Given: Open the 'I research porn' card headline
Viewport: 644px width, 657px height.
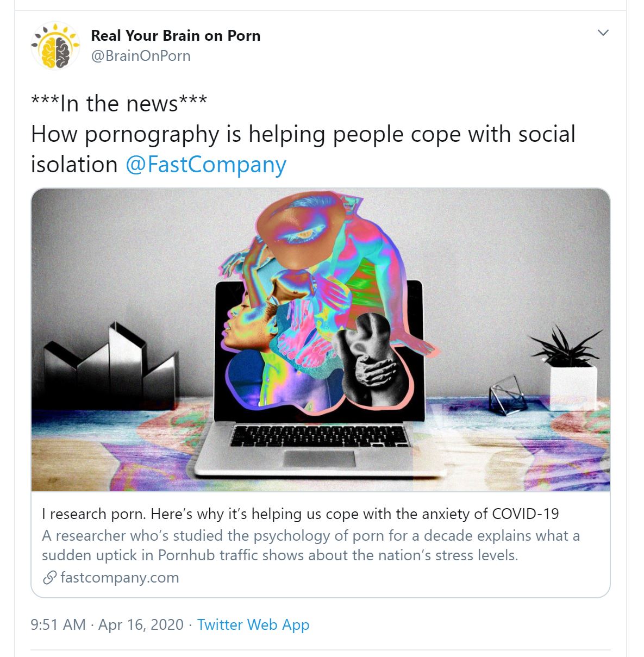Looking at the screenshot, I should (300, 514).
